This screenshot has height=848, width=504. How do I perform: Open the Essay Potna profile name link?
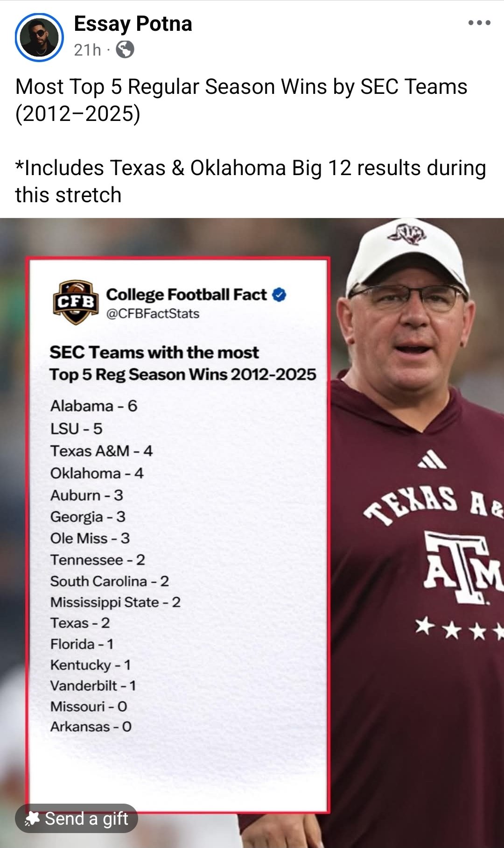tap(133, 24)
